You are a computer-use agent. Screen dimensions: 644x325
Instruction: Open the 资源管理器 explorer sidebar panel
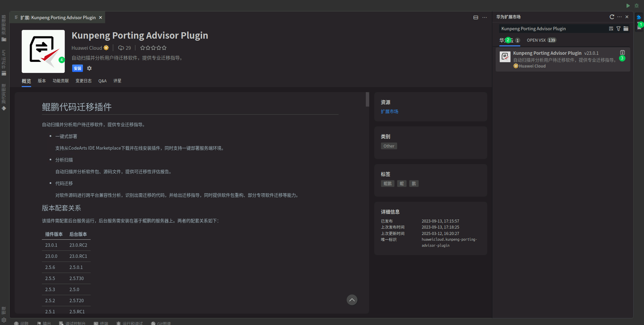[x=4, y=28]
